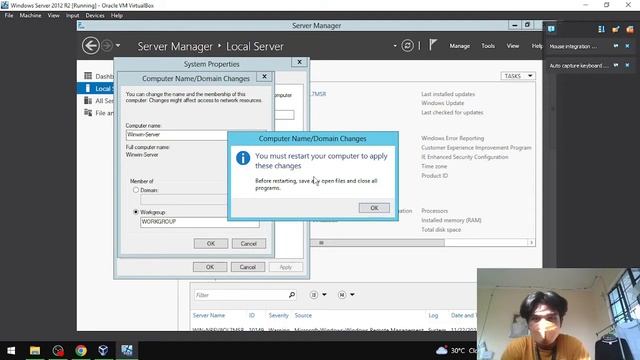
Task: Click the Auto capture keyboard speech-bubble icon
Action: click(x=616, y=65)
